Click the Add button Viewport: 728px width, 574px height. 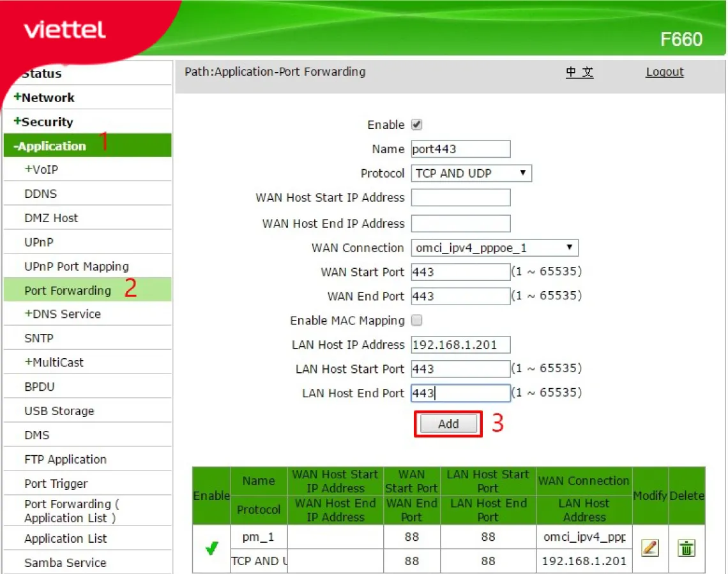448,424
